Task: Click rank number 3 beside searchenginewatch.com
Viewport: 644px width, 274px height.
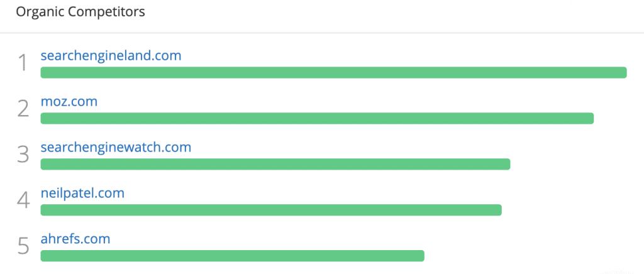Action: click(23, 155)
